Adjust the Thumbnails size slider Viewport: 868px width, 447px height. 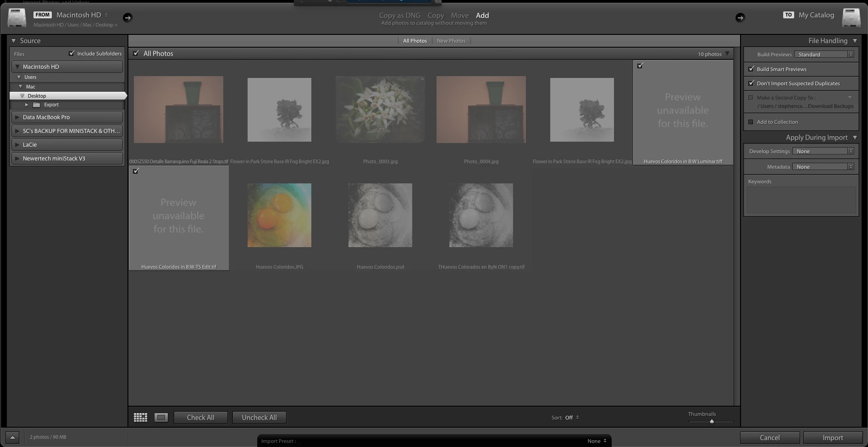(x=712, y=421)
